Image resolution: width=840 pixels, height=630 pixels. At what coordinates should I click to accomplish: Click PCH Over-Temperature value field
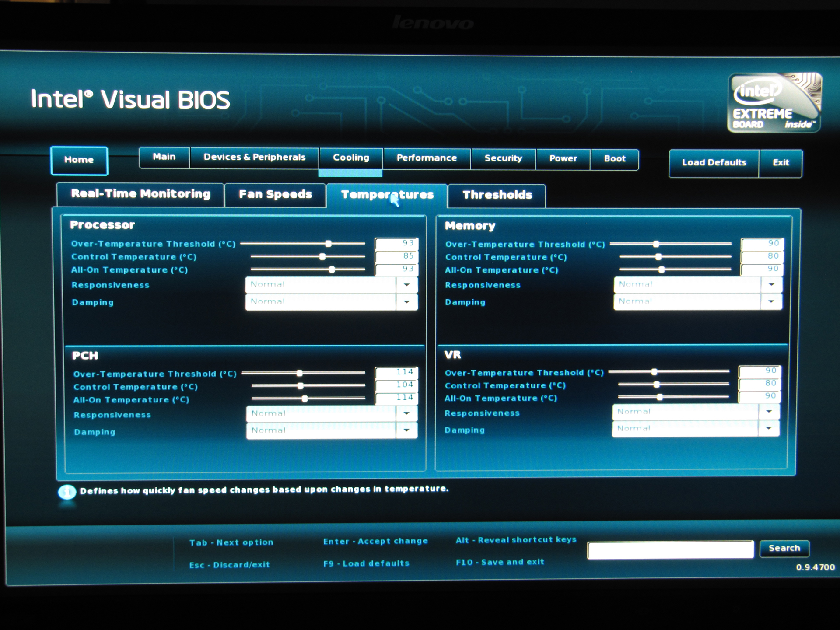click(x=396, y=372)
